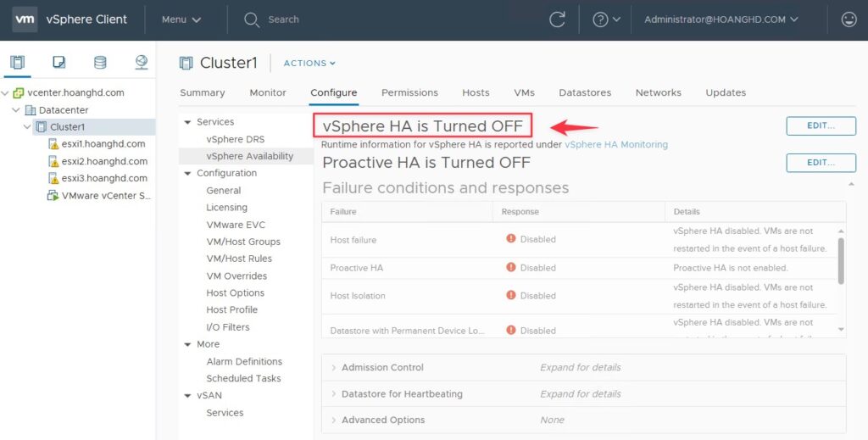
Task: Click the search magnifier icon
Action: point(252,20)
